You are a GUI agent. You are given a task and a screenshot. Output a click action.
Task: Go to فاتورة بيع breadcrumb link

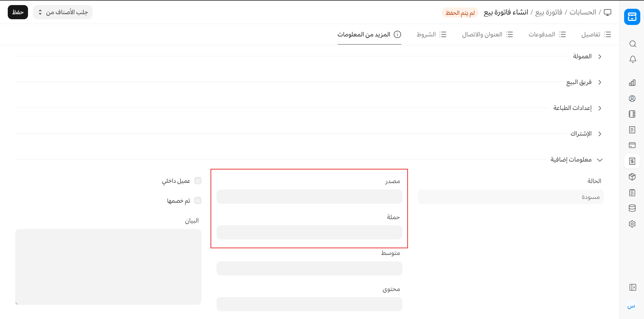(549, 12)
